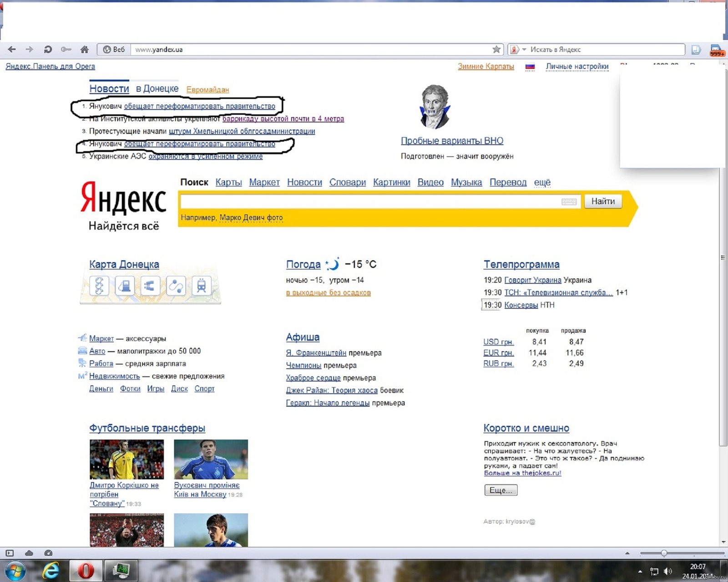Screen dimensions: 728x582
Task: Open штурм Хмельницкой облгосадминистрации headline
Action: click(x=242, y=131)
